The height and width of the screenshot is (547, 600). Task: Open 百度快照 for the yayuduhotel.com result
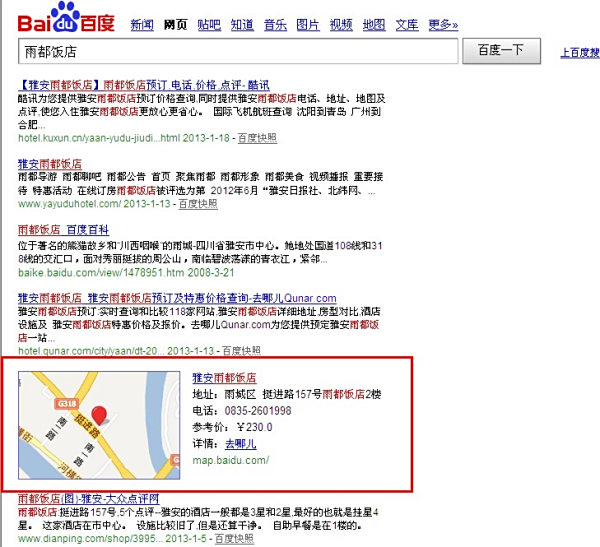[x=198, y=204]
